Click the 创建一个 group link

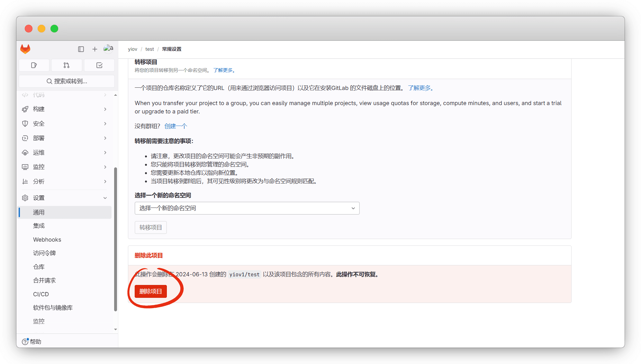(176, 126)
